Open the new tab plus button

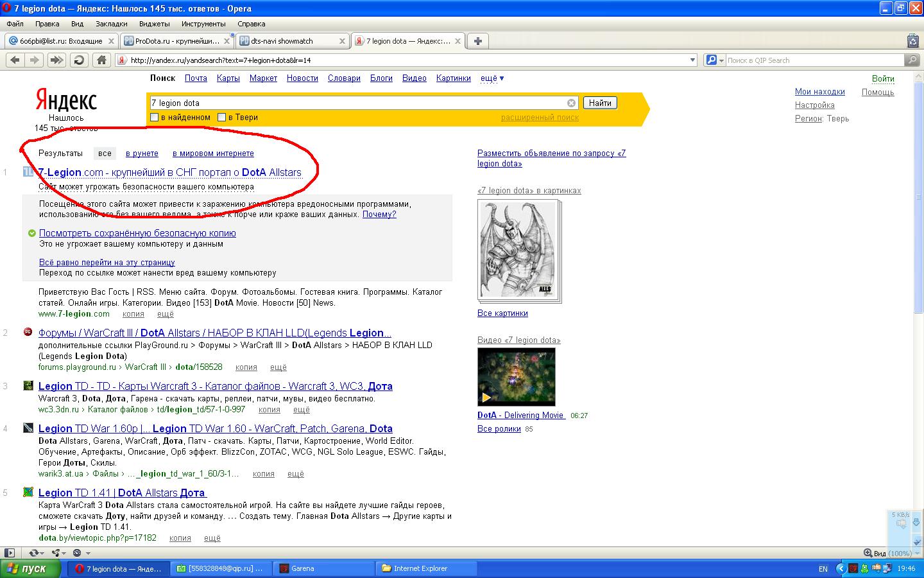pyautogui.click(x=478, y=41)
